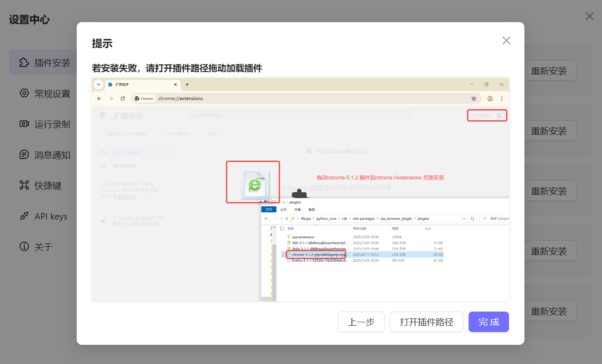Go to the 关于 section
The width and height of the screenshot is (602, 364).
tap(43, 247)
